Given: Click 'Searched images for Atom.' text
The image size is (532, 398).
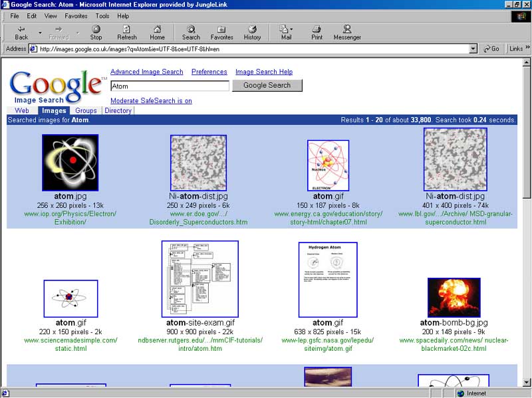Looking at the screenshot, I should [49, 120].
